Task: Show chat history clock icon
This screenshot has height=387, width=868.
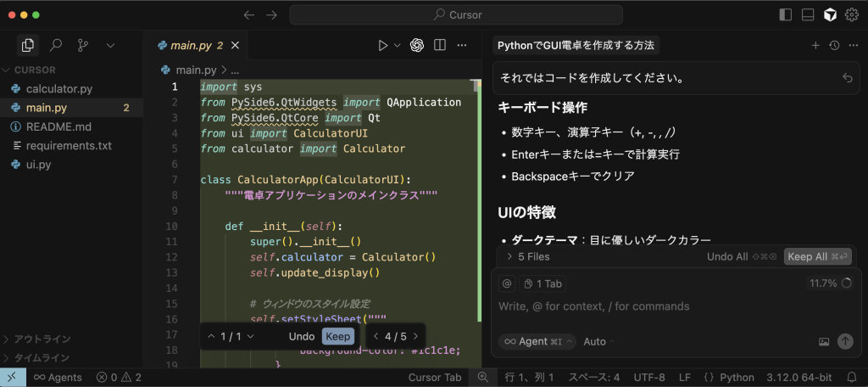Action: coord(834,45)
